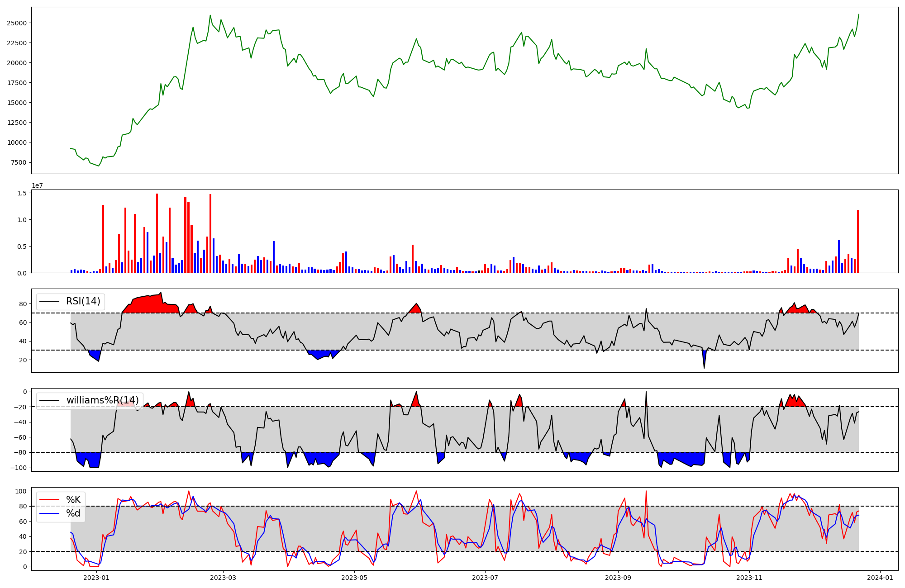This screenshot has width=905, height=588.
Task: Click the 2023-07 x-axis date label
Action: (485, 578)
